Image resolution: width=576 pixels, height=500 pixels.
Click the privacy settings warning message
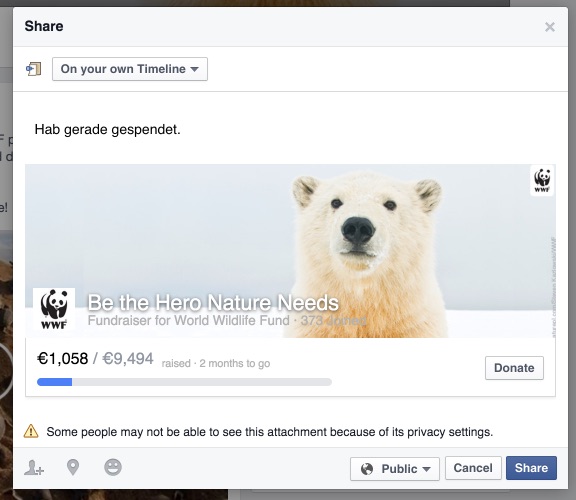tap(270, 432)
